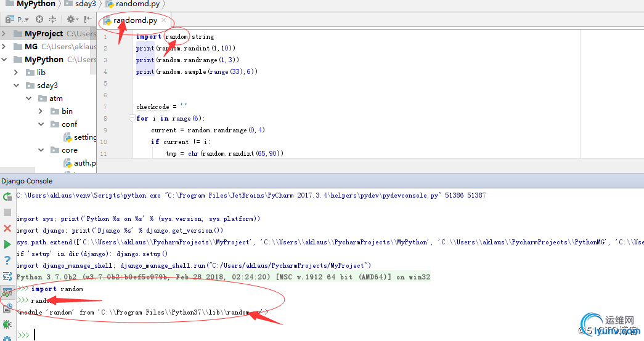Attach debugger with the bug icon
Viewport: 644px width, 341px height.
pyautogui.click(x=7, y=324)
